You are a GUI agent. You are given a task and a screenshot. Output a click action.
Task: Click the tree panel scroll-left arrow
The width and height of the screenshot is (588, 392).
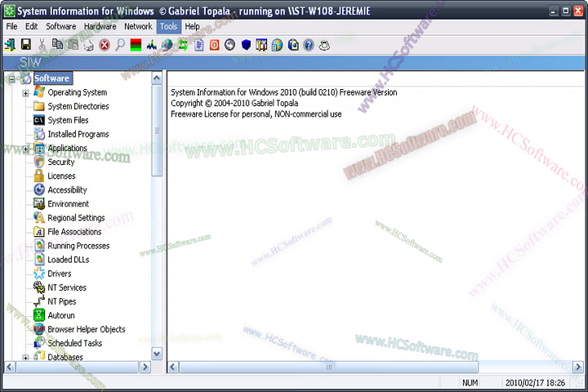pyautogui.click(x=10, y=367)
